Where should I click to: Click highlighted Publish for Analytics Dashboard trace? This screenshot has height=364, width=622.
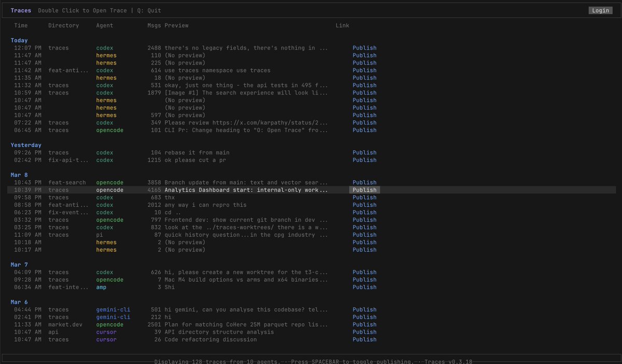(364, 190)
